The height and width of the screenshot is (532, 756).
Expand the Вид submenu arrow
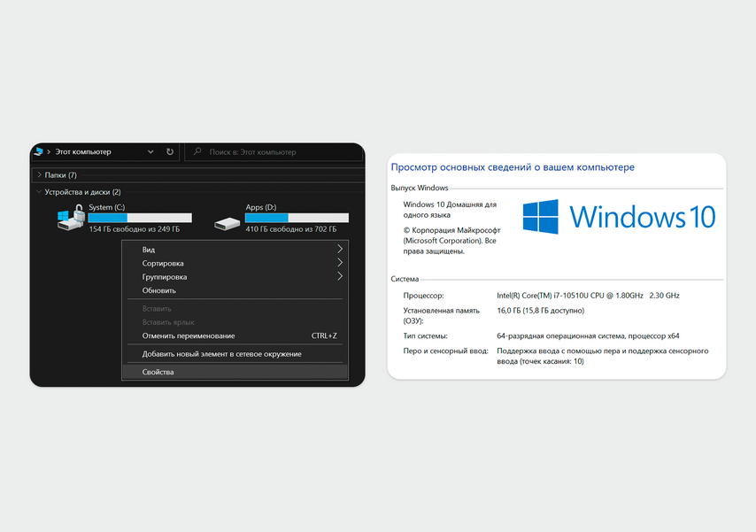tap(340, 249)
